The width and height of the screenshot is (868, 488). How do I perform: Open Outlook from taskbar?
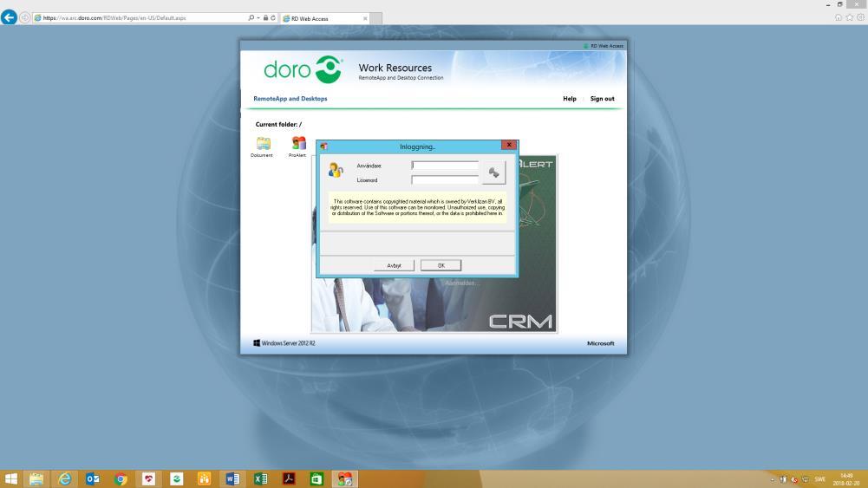[x=93, y=478]
